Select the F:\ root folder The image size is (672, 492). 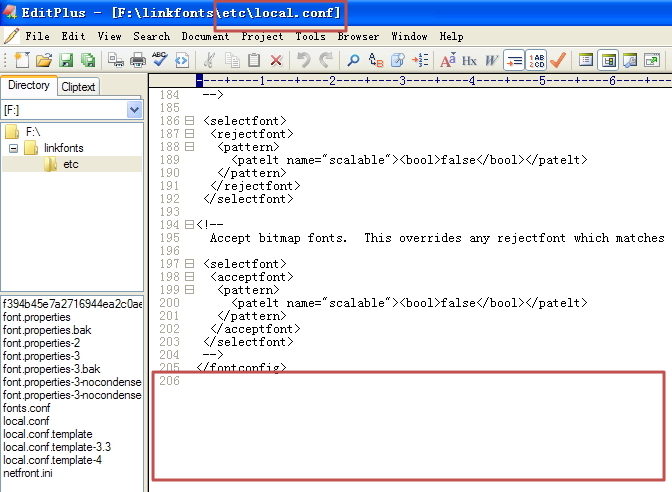tap(33, 132)
